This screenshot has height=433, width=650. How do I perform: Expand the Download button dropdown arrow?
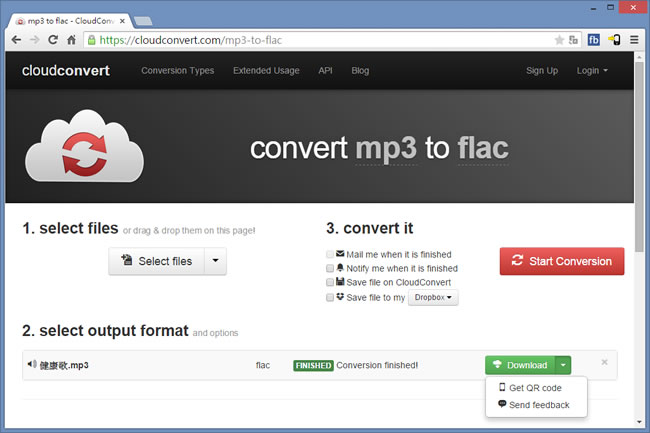pyautogui.click(x=563, y=365)
